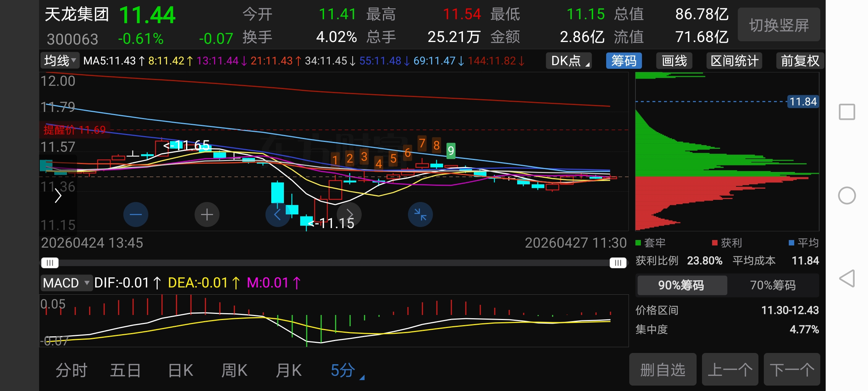Viewport: 868px width, 391px height.
Task: Open the DK点 dropdown
Action: tap(569, 60)
